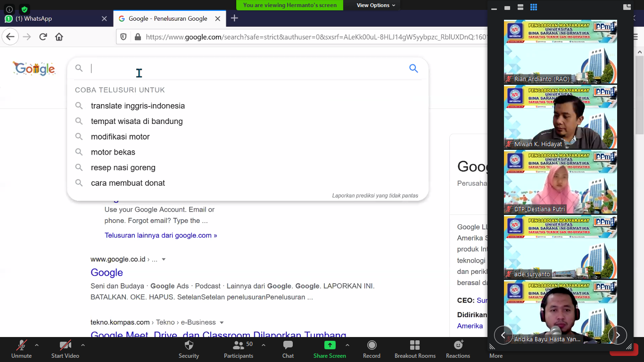Click the browser forward arrow
The width and height of the screenshot is (644, 362).
[x=27, y=37]
